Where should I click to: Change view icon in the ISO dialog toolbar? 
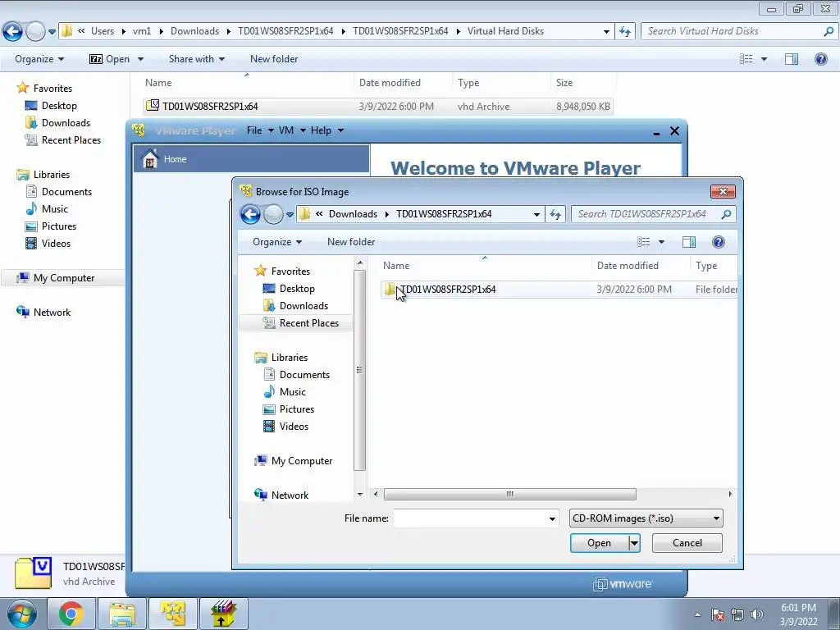tap(643, 242)
